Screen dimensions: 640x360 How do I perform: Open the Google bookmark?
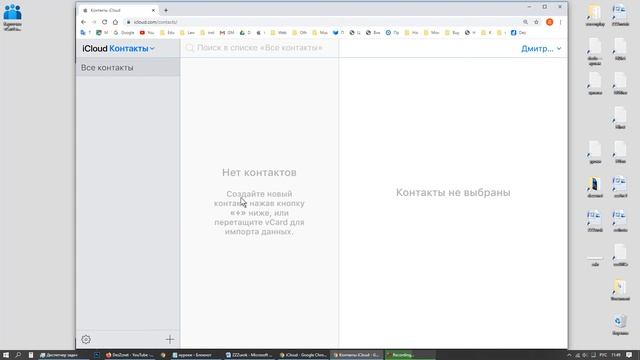124,33
